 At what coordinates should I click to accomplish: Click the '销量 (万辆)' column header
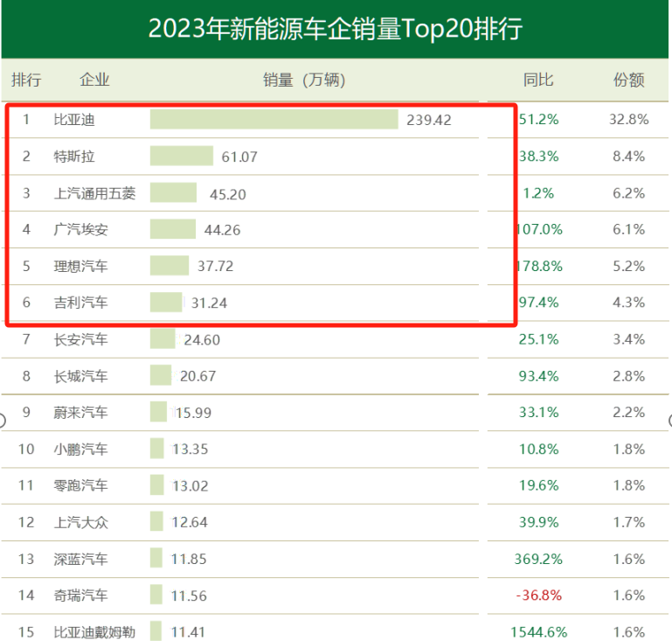304,80
